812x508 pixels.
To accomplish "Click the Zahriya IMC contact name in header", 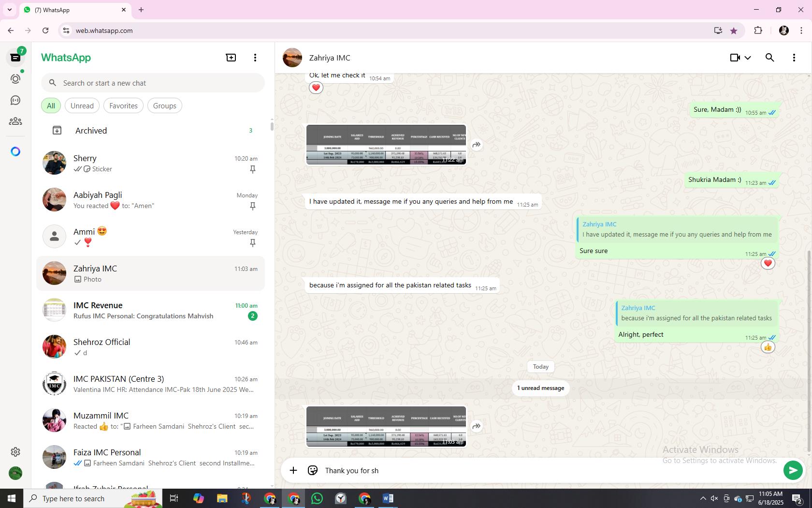I will pos(330,58).
